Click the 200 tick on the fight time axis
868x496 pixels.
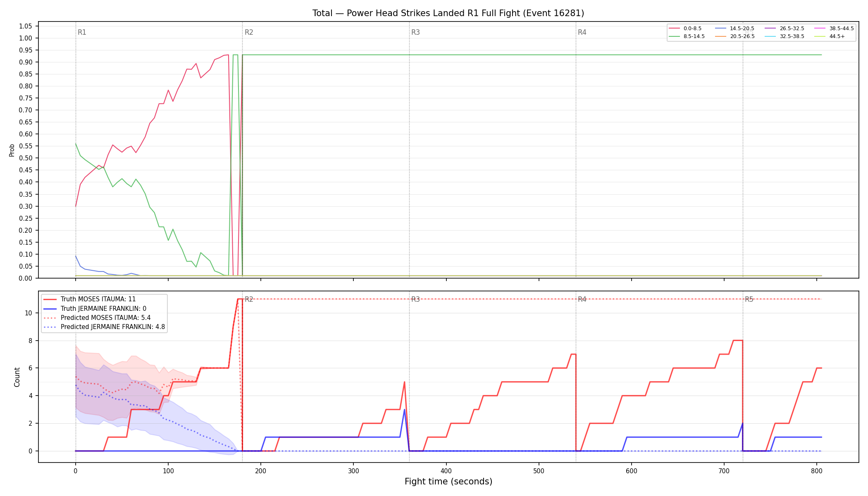[260, 471]
